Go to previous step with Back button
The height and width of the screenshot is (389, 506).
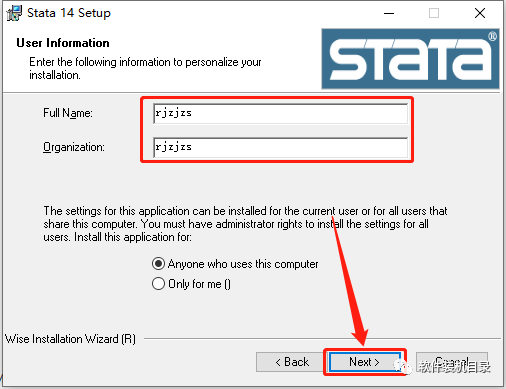290,362
